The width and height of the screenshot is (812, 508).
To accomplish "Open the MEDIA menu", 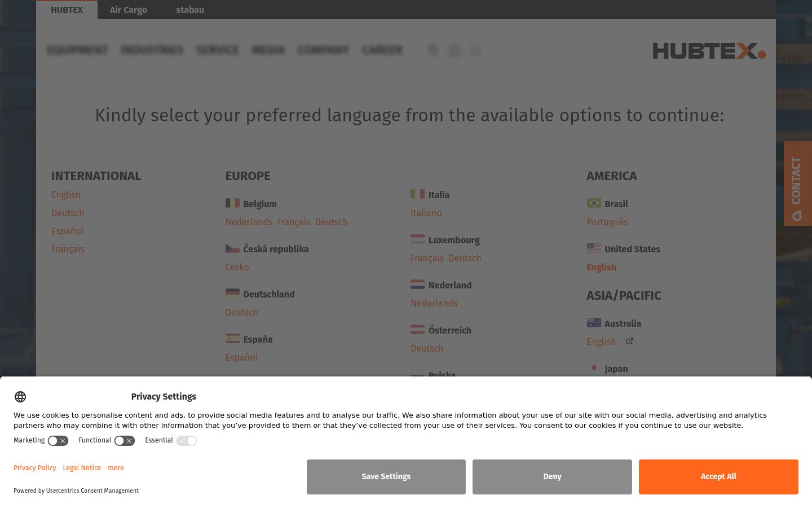I will click(268, 50).
